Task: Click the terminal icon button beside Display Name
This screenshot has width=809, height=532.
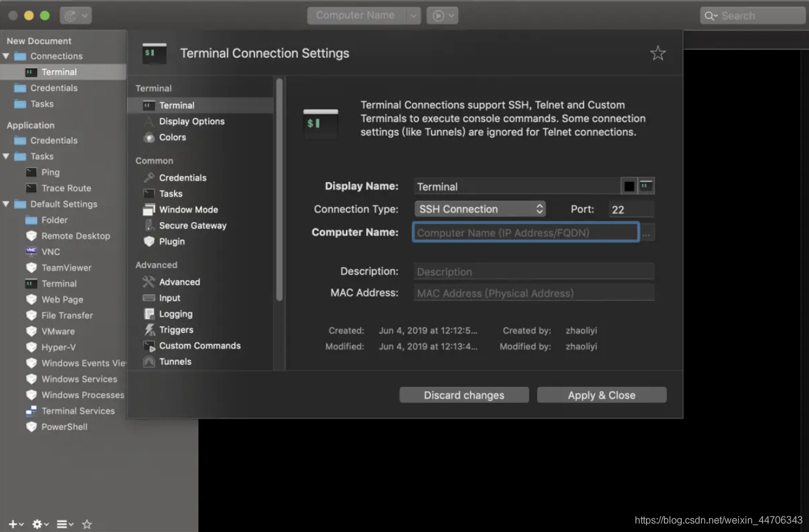Action: [x=646, y=186]
